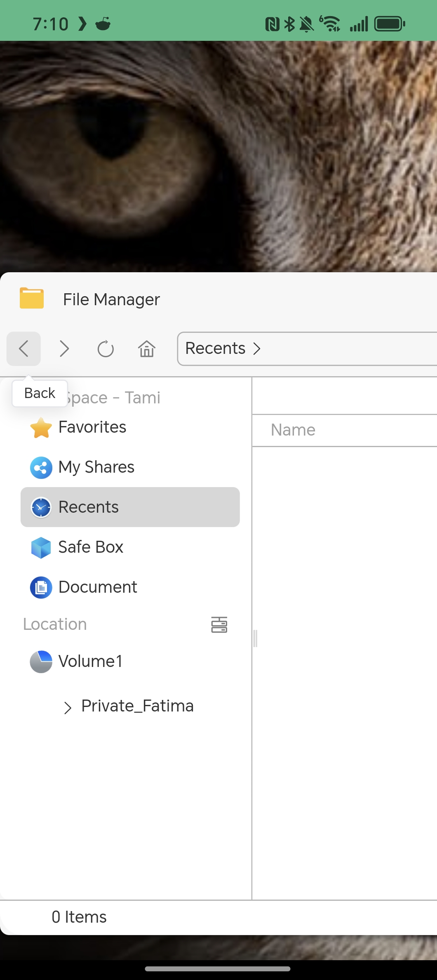Click the Forward navigation arrow
This screenshot has width=437, height=980.
64,349
